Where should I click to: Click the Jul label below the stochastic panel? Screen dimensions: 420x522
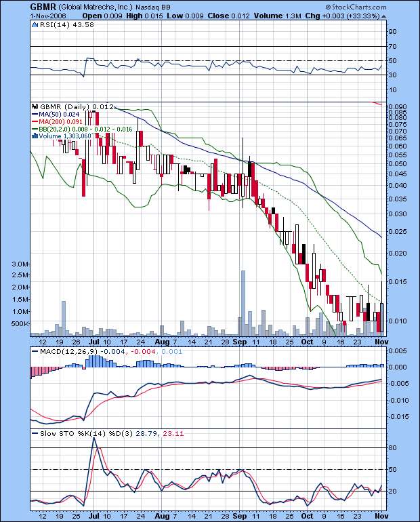coord(94,517)
